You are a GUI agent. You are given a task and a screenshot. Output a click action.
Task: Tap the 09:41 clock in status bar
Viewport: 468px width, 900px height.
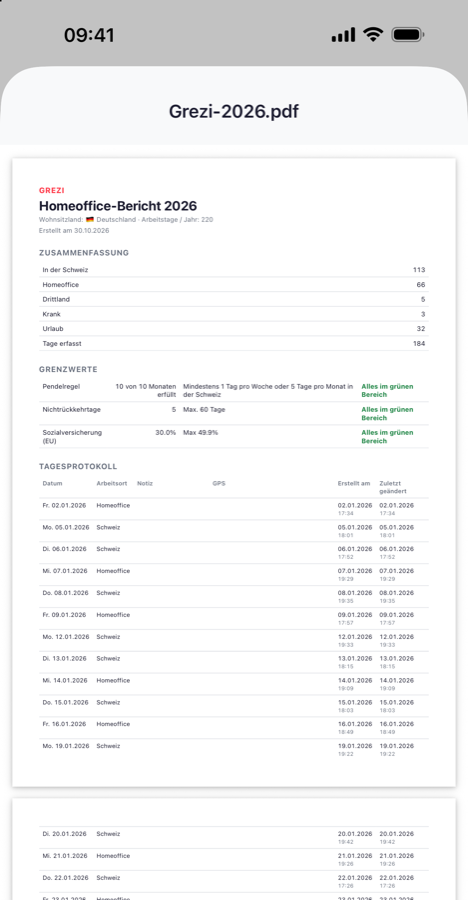pyautogui.click(x=89, y=35)
